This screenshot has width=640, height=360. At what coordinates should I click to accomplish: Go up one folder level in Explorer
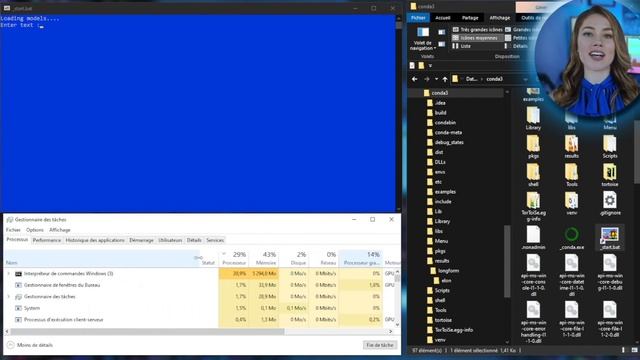click(445, 79)
